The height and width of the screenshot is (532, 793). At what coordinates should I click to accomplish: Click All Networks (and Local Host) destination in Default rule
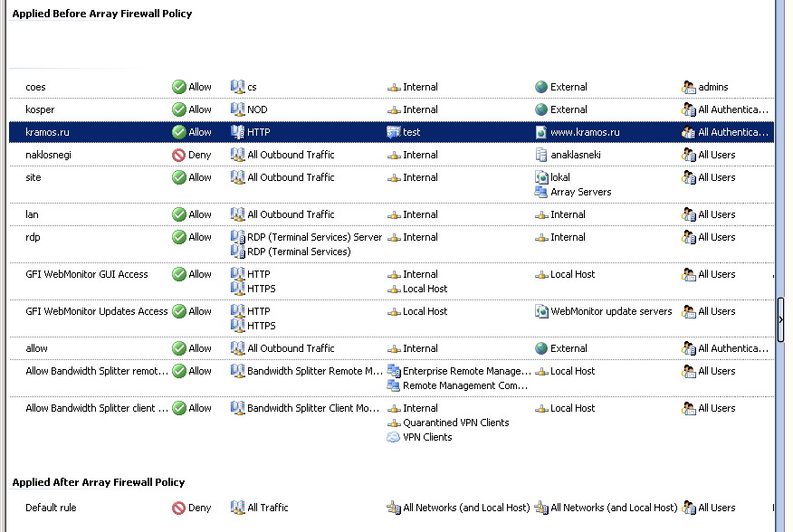[614, 508]
